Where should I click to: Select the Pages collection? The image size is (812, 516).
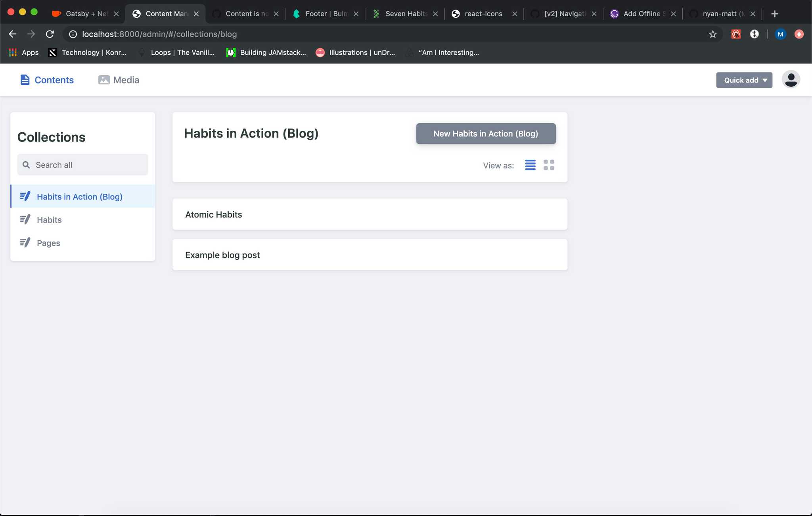tap(83, 243)
